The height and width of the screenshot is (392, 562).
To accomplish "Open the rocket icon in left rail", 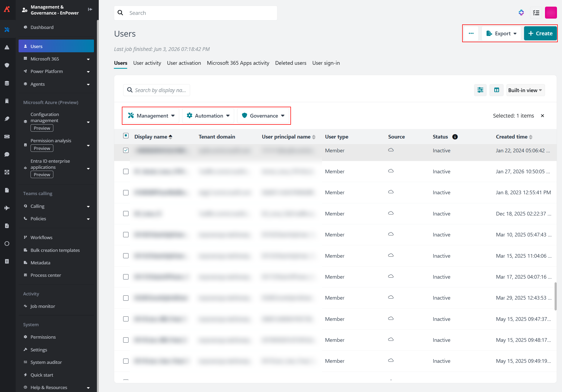I will point(7,119).
